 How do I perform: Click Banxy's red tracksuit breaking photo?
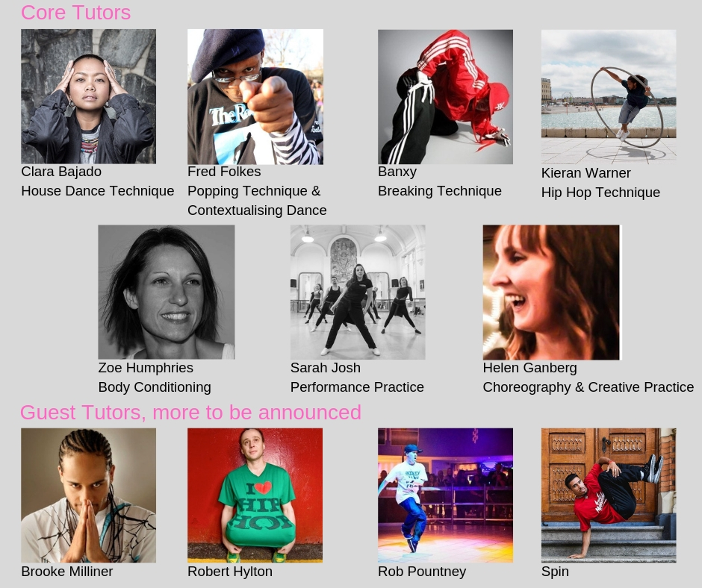445,97
